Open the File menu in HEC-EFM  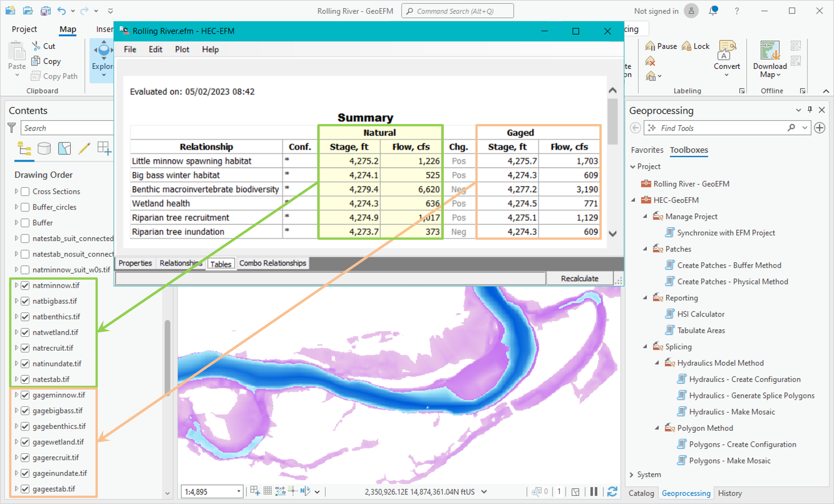130,49
